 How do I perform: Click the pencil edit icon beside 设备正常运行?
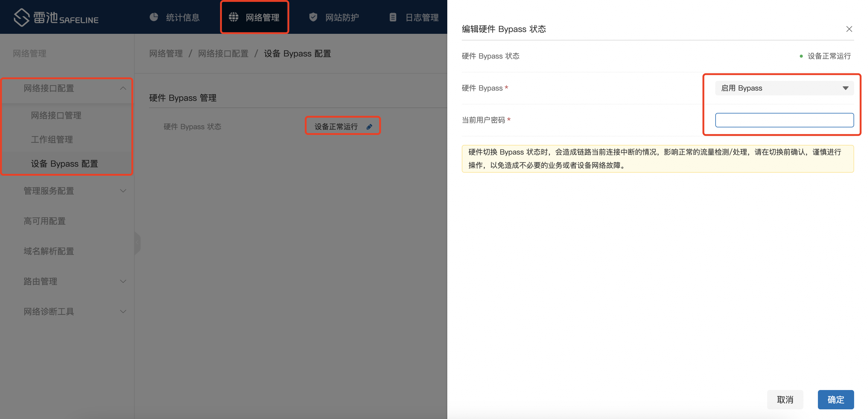click(x=369, y=127)
